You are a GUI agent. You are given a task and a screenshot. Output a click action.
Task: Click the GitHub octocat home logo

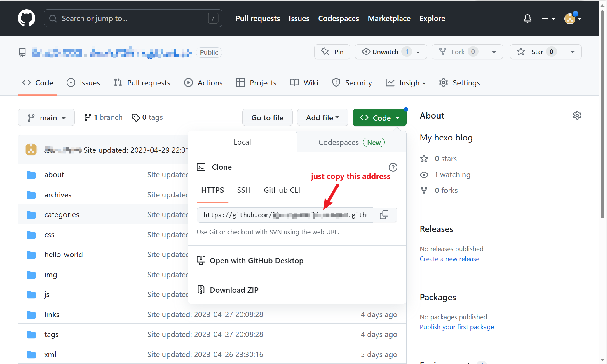point(27,18)
